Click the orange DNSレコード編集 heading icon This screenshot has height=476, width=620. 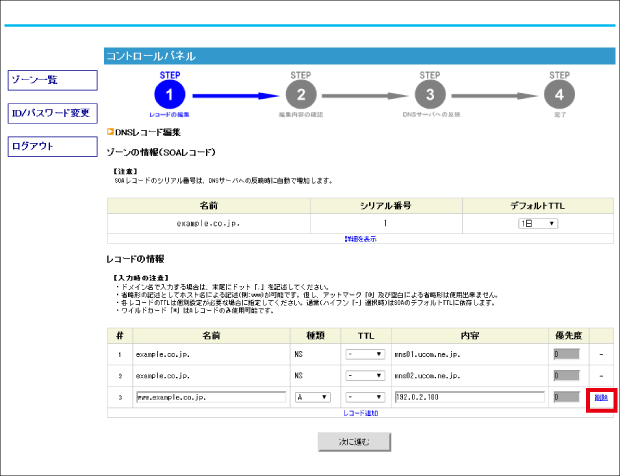[x=110, y=132]
